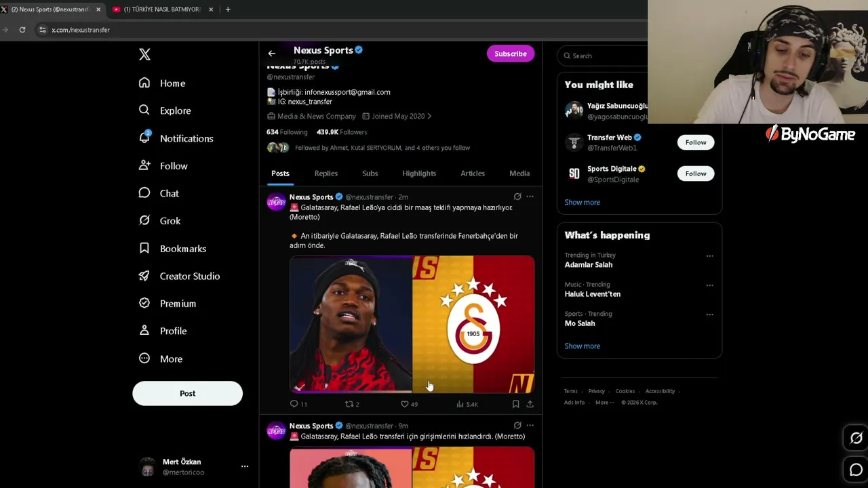Viewport: 868px width, 488px height.
Task: Switch to the Media tab
Action: tap(519, 174)
